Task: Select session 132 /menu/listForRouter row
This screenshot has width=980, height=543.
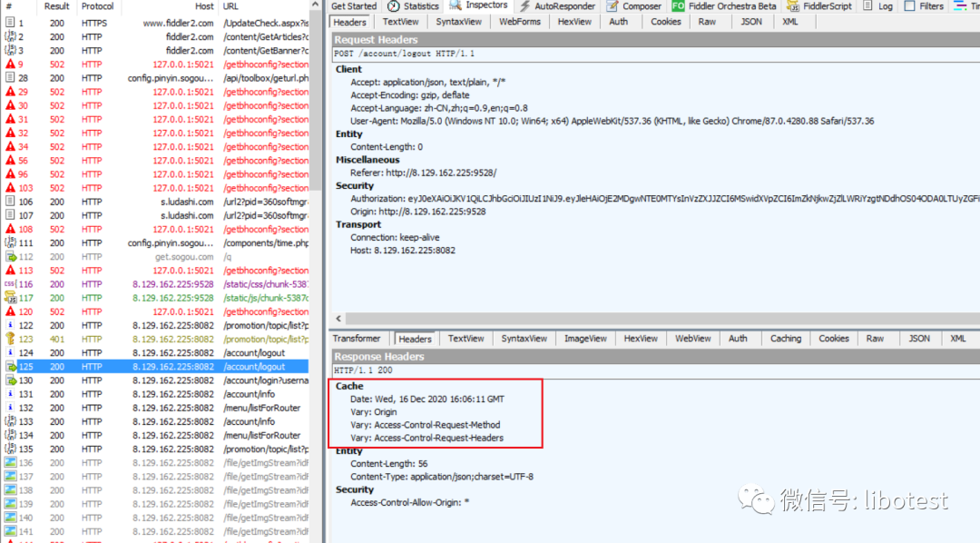Action: (155, 408)
